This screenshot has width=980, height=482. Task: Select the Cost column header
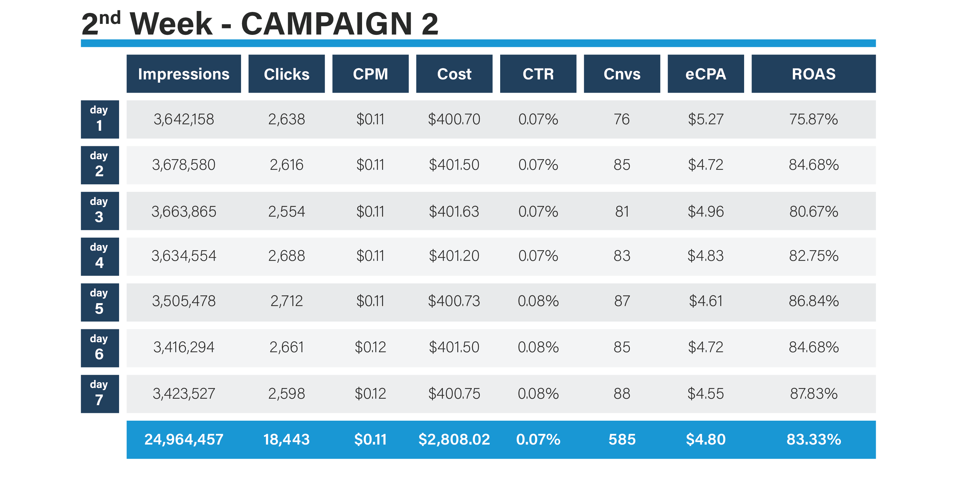(454, 74)
